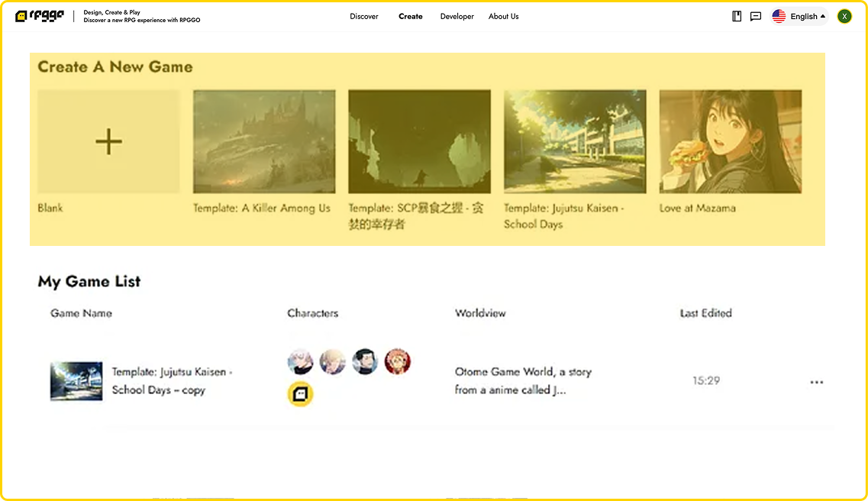Open the Developer menu item
Viewport: 868px width, 501px height.
tap(457, 16)
